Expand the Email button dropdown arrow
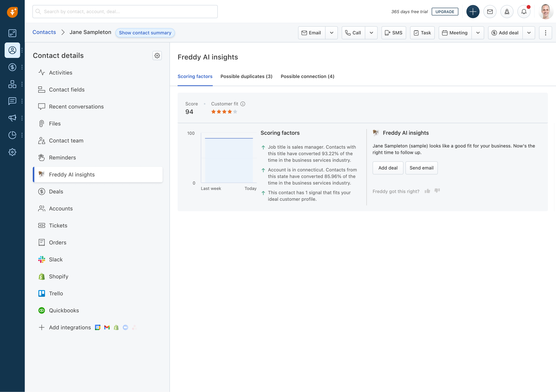 click(332, 33)
